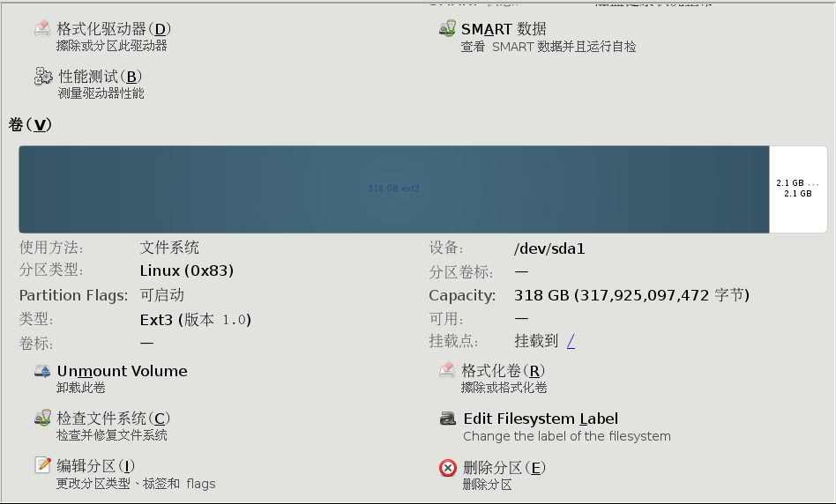Click the Edit Partition pencil icon

click(x=42, y=465)
